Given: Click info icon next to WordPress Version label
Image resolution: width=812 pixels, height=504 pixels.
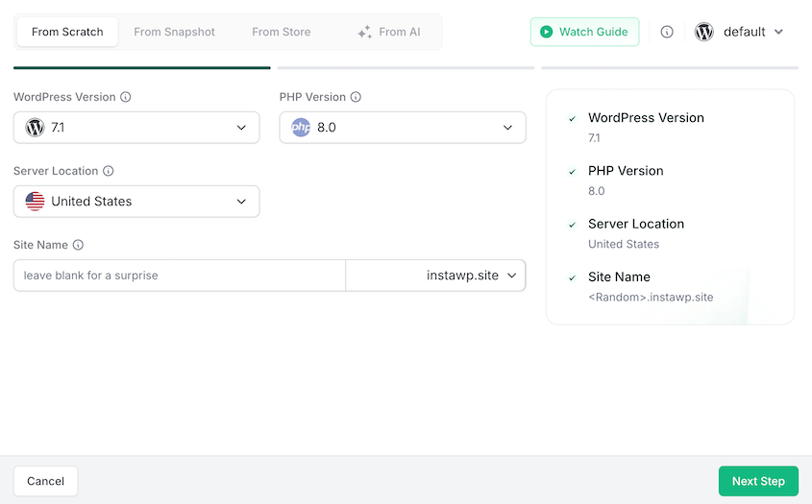Looking at the screenshot, I should (x=125, y=97).
